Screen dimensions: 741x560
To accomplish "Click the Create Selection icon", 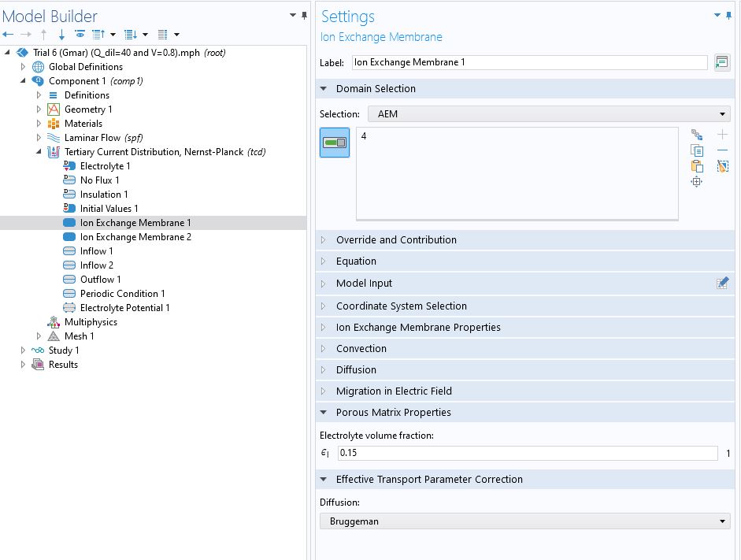I will pos(696,135).
